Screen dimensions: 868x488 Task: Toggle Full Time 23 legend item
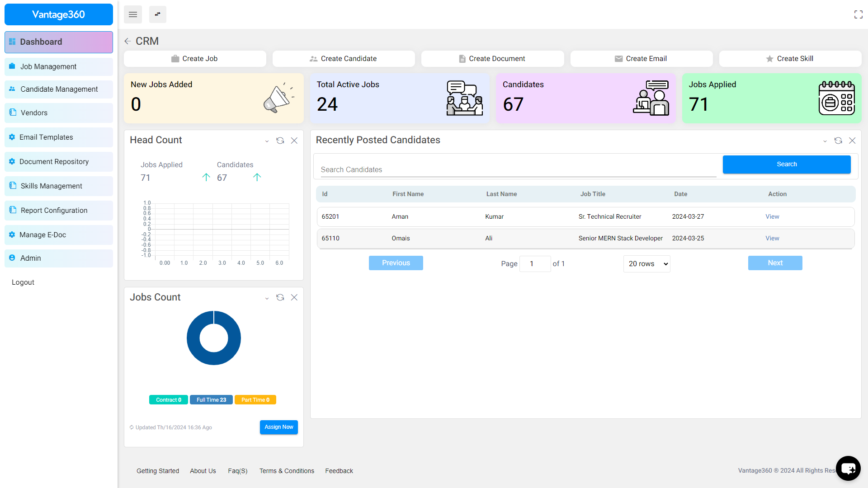211,400
